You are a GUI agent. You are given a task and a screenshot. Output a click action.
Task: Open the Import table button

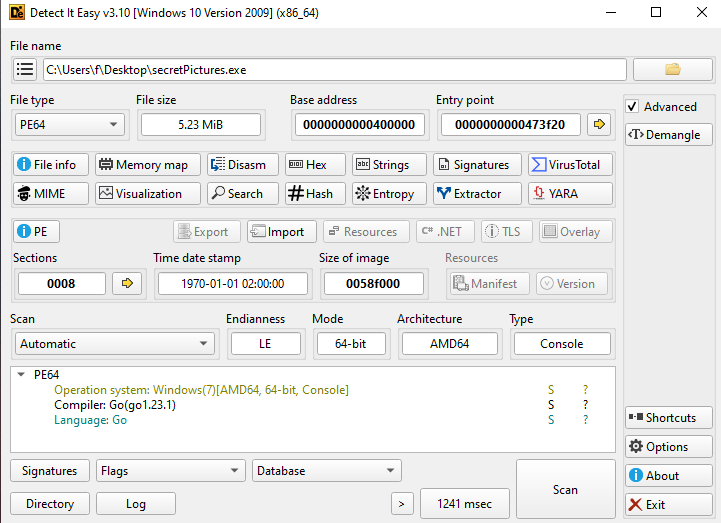pyautogui.click(x=282, y=232)
